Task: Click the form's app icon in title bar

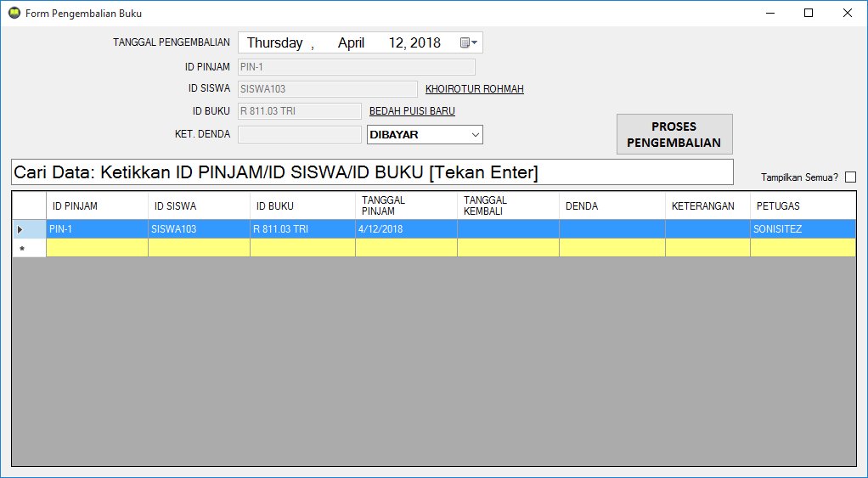Action: 13,14
